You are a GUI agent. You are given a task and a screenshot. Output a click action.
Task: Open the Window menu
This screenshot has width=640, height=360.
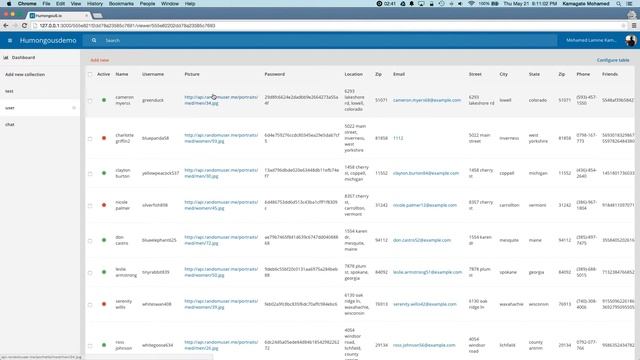(x=170, y=3)
